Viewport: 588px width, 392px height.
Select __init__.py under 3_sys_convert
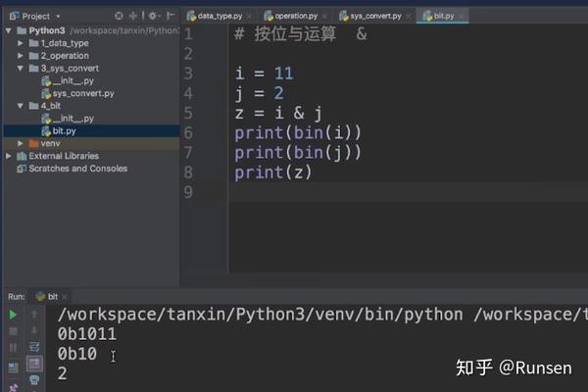point(73,80)
